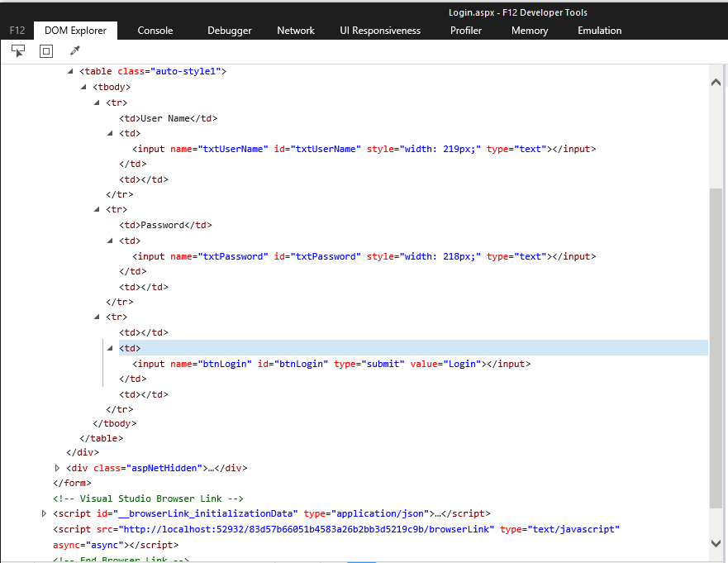Go to the Network tab

(x=296, y=31)
